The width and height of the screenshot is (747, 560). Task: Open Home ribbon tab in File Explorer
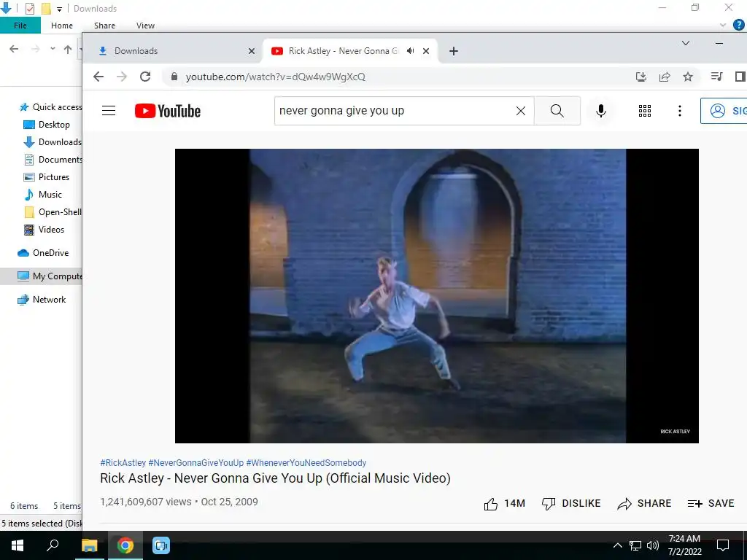pyautogui.click(x=62, y=26)
